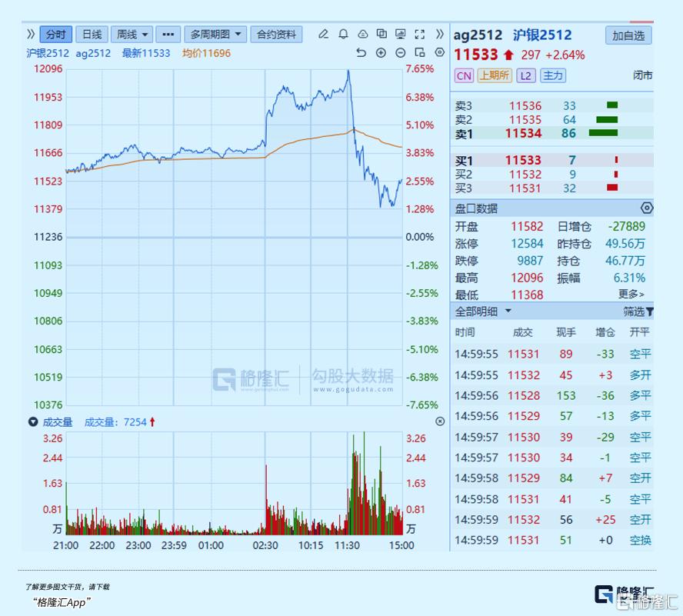Open chart settings hexagon icon
683x616 pixels.
click(440, 52)
